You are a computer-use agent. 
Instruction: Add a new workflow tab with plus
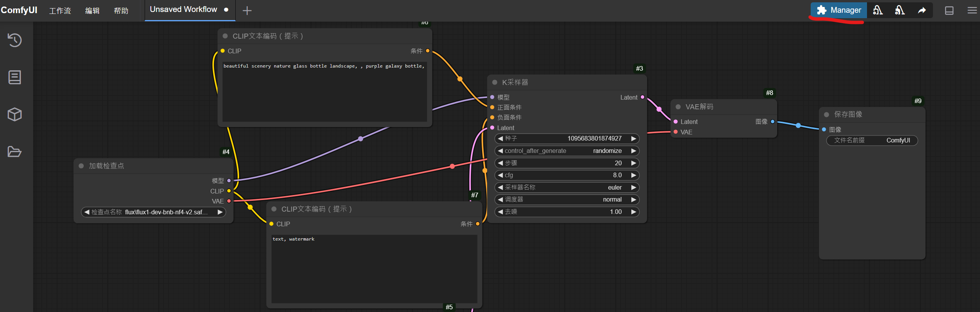247,10
